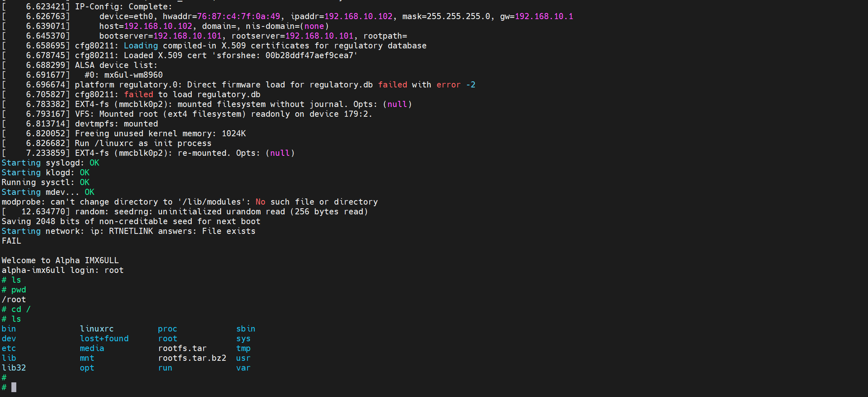Click the terminal cursor block at the prompt
The image size is (868, 397).
[14, 387]
